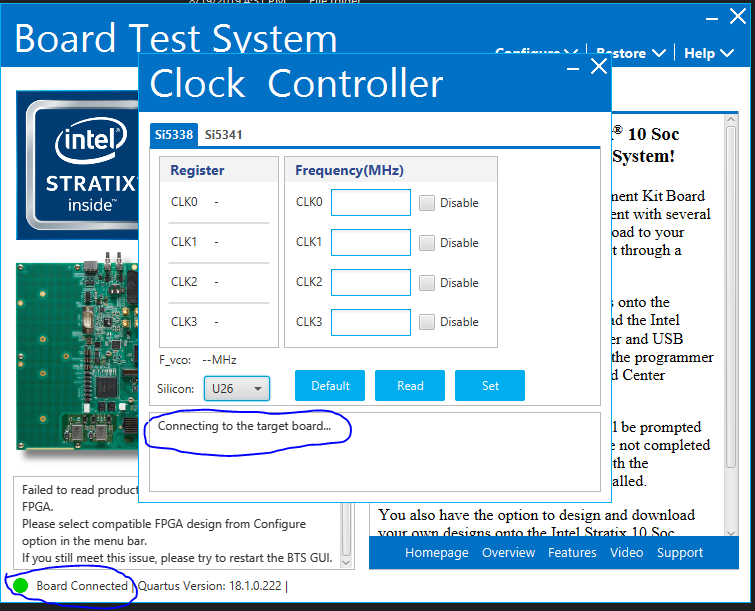The image size is (755, 611).
Task: Click the CLK0 frequency input field
Action: [371, 202]
